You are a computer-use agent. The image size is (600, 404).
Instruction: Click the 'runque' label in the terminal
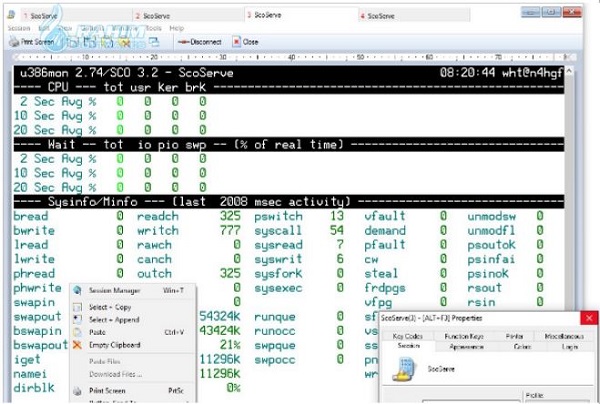pyautogui.click(x=275, y=317)
